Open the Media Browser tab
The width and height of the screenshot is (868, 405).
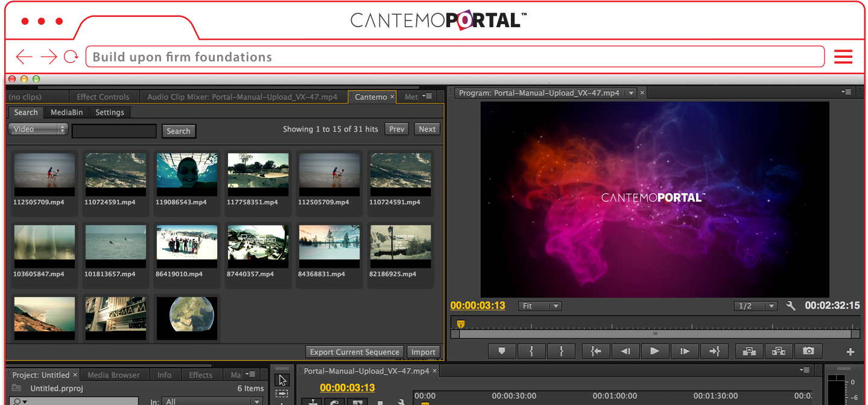point(113,375)
